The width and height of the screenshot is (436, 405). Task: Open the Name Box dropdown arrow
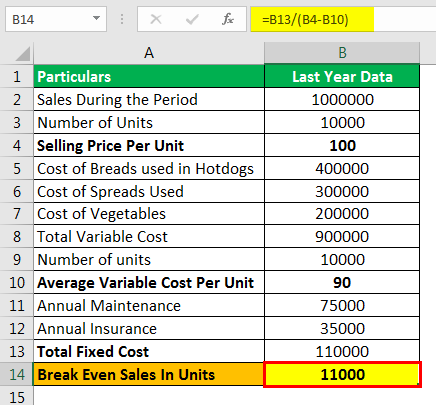96,18
